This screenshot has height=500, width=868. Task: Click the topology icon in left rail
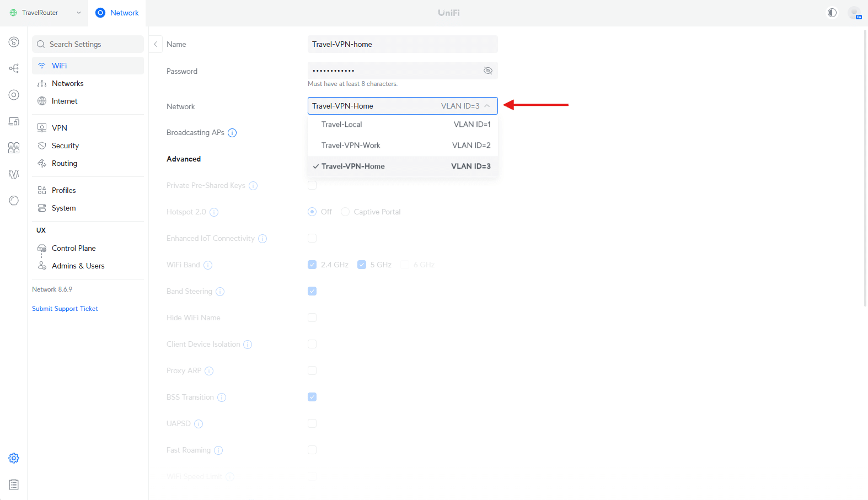[14, 68]
